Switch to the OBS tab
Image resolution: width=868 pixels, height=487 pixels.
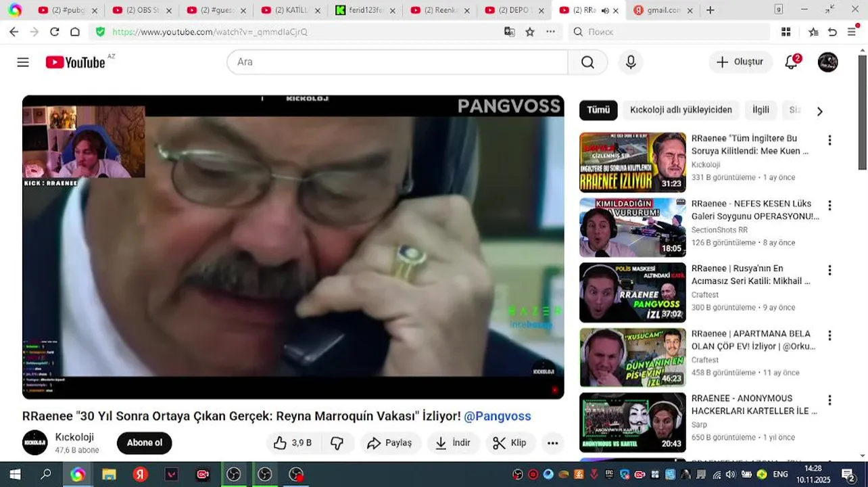(x=142, y=10)
